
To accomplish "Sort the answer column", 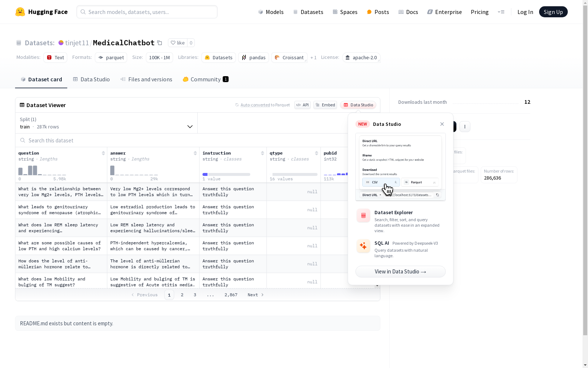I will (x=195, y=153).
